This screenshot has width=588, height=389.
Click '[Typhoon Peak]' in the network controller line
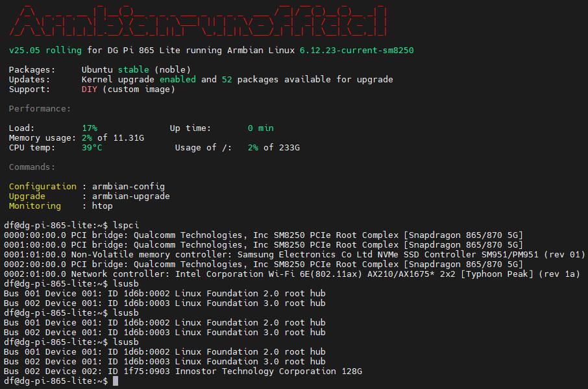click(497, 274)
